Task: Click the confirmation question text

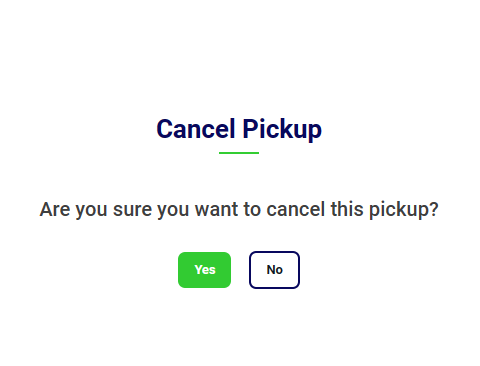Action: click(239, 210)
